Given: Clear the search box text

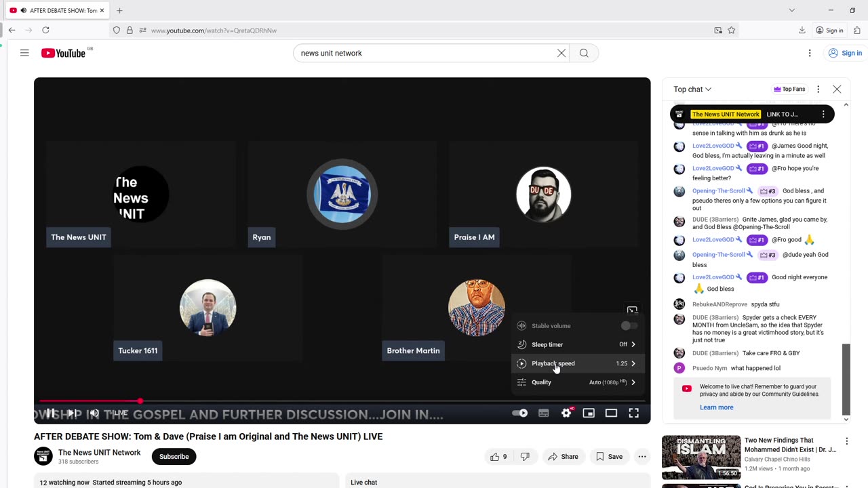Looking at the screenshot, I should point(561,53).
